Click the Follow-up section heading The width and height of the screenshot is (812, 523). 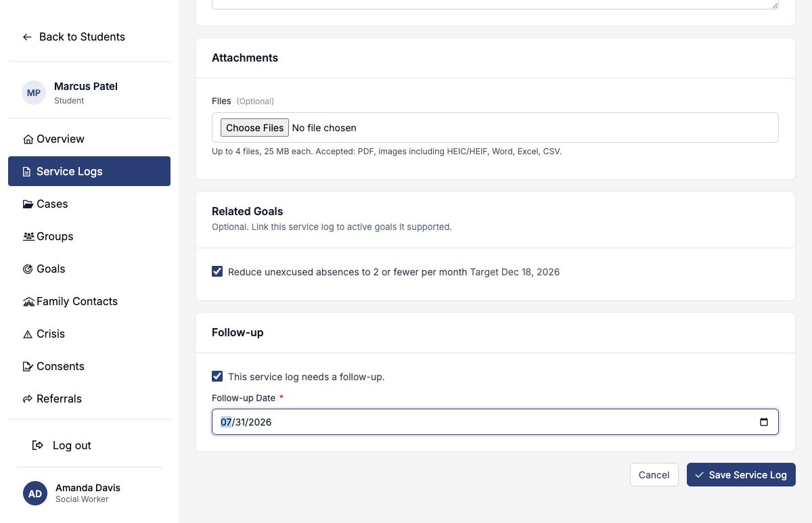tap(238, 333)
